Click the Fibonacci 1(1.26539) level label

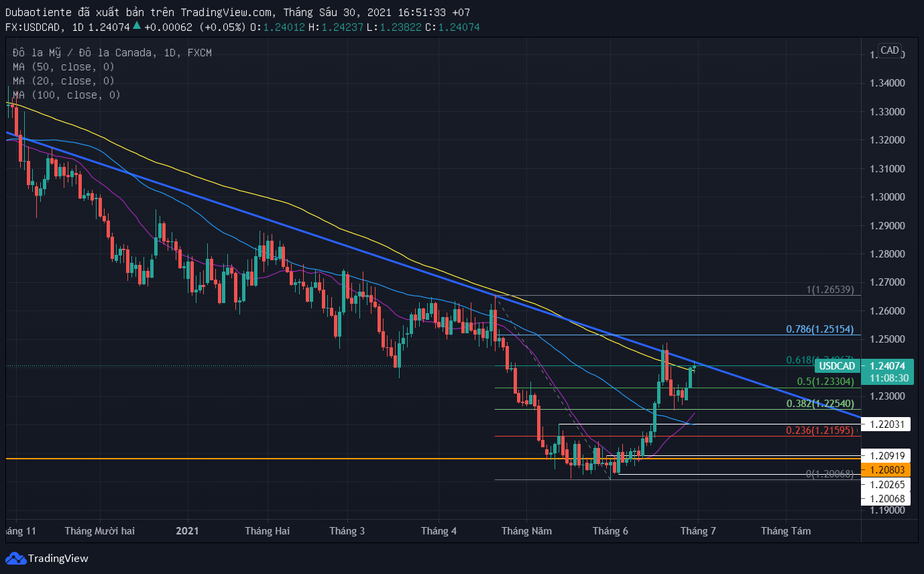click(830, 290)
